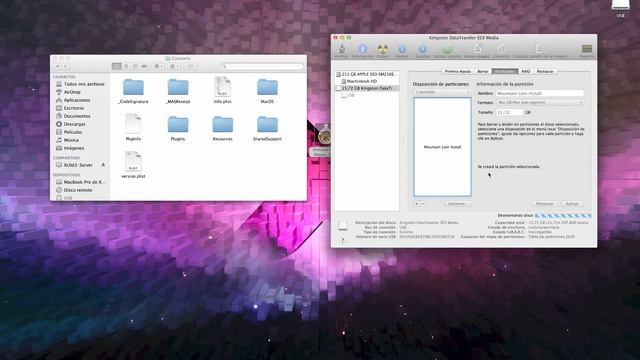This screenshot has height=360, width=640.
Task: Click Finder forward navigation arrow
Action: [66, 66]
